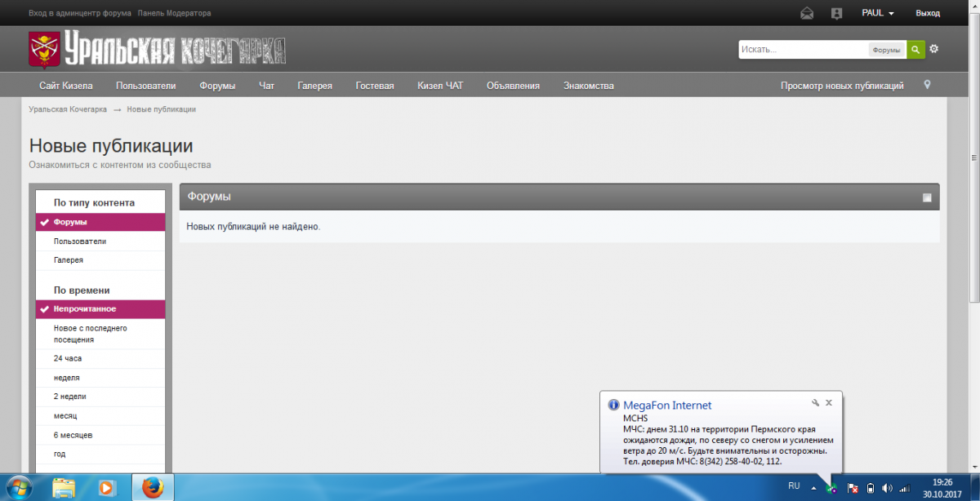The width and height of the screenshot is (980, 501).
Task: Open the Кизел ЧАТ menu item
Action: coord(439,86)
